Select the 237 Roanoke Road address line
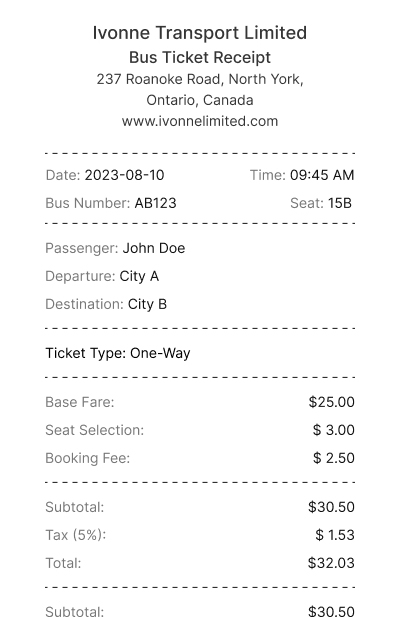 point(200,79)
